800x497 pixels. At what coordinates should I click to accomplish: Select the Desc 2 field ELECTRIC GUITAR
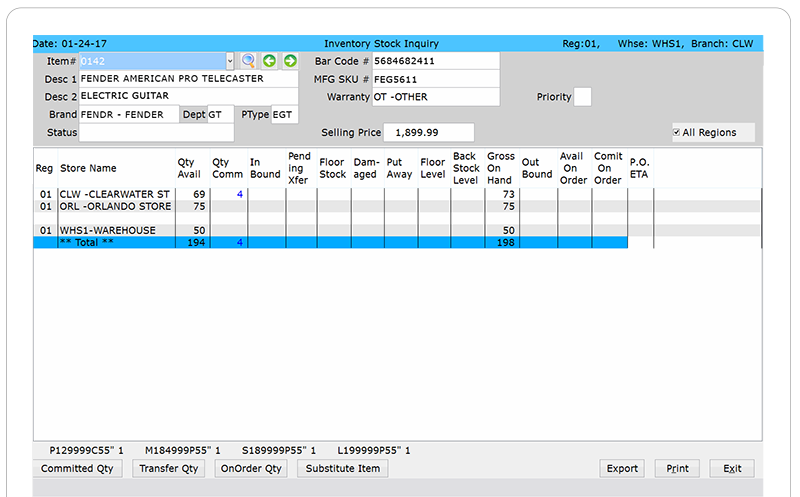click(x=189, y=96)
